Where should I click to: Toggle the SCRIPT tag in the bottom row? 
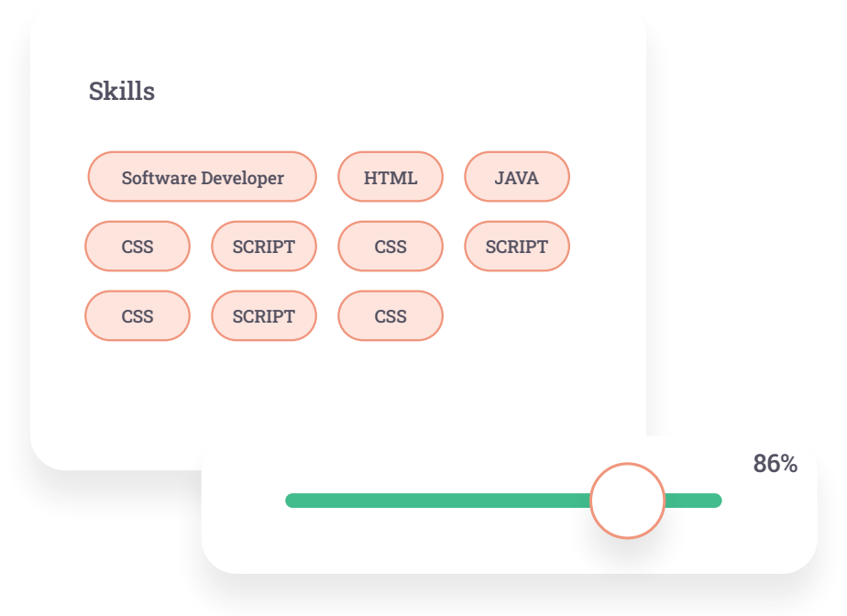(x=264, y=316)
